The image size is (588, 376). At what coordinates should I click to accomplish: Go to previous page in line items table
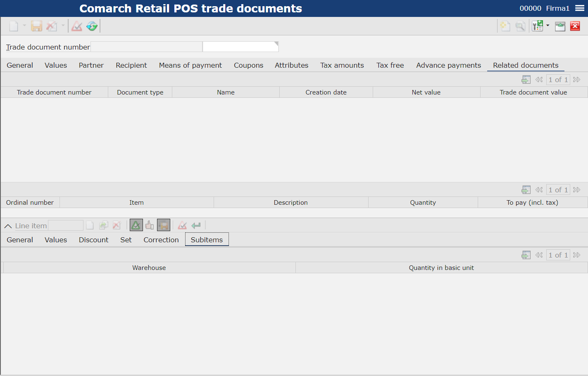click(x=539, y=190)
